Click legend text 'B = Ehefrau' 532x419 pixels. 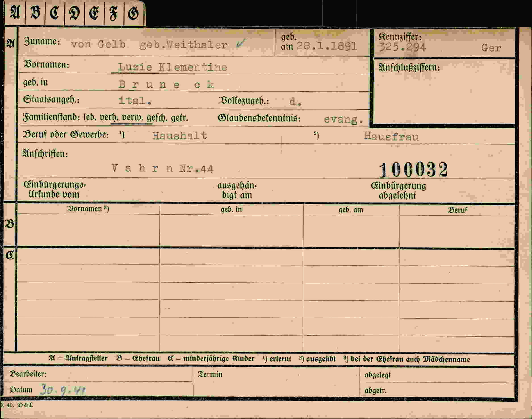138,359
